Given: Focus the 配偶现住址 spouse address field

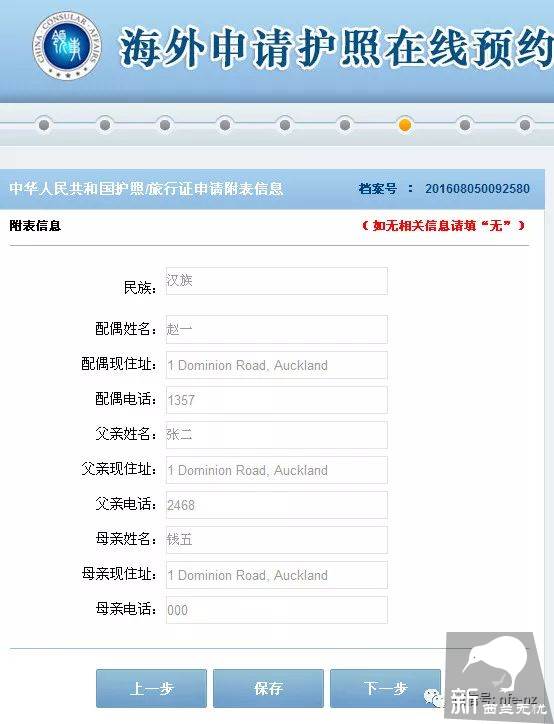Looking at the screenshot, I should click(277, 365).
